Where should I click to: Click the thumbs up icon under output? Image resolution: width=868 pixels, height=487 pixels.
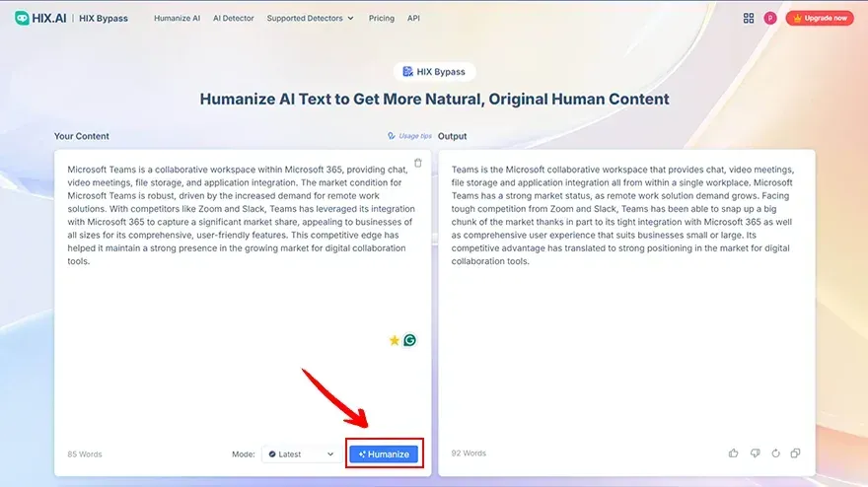point(733,453)
